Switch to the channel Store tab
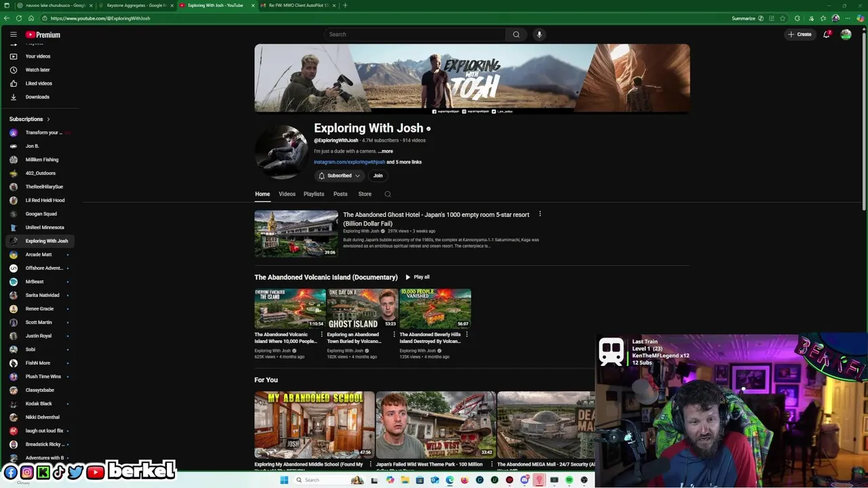Image resolution: width=868 pixels, height=488 pixels. (x=365, y=194)
